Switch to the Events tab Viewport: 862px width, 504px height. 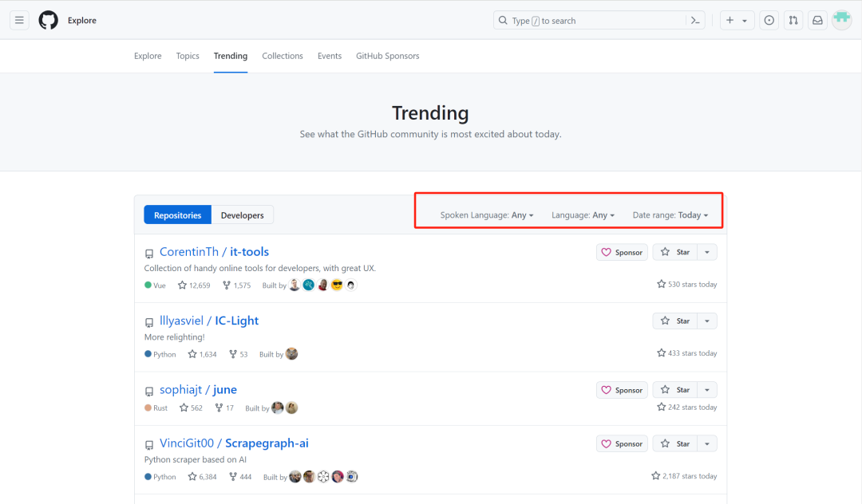click(x=330, y=56)
